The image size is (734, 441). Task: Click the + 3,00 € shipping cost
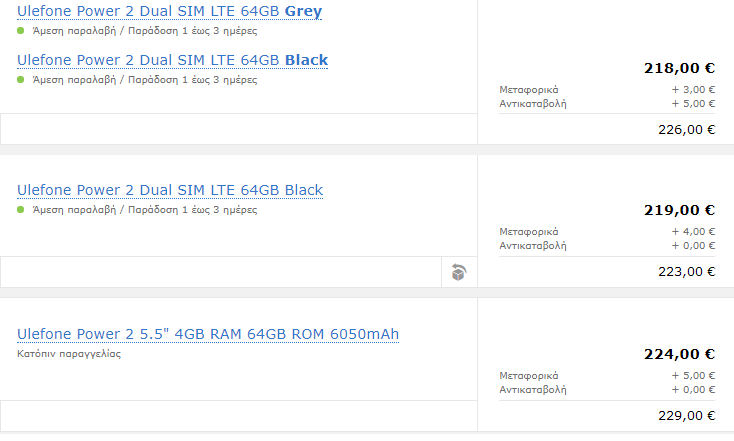[693, 90]
